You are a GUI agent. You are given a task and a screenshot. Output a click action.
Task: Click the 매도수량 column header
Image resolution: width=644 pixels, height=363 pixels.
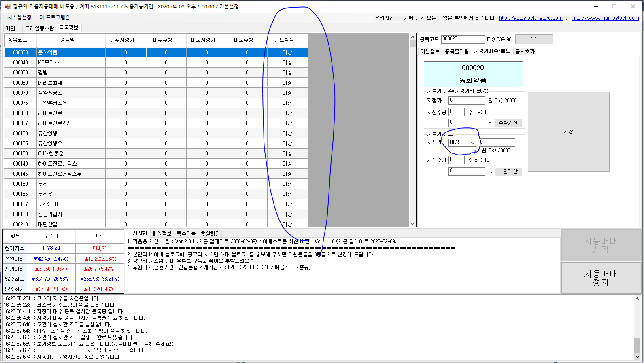point(247,40)
